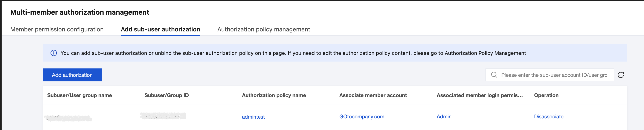The image size is (644, 130).
Task: Click Disassociate in the first row
Action: (x=548, y=116)
